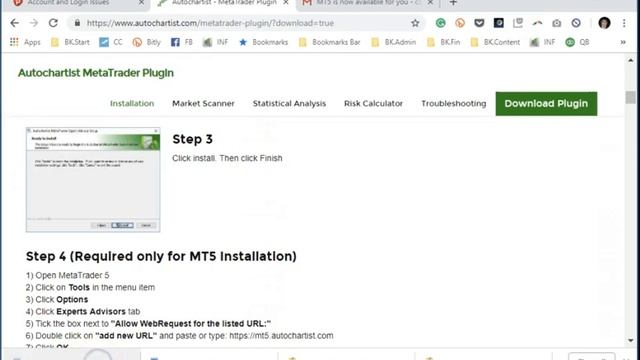Click the browser forward arrow
Viewport: 640px width, 360px height.
(34, 23)
